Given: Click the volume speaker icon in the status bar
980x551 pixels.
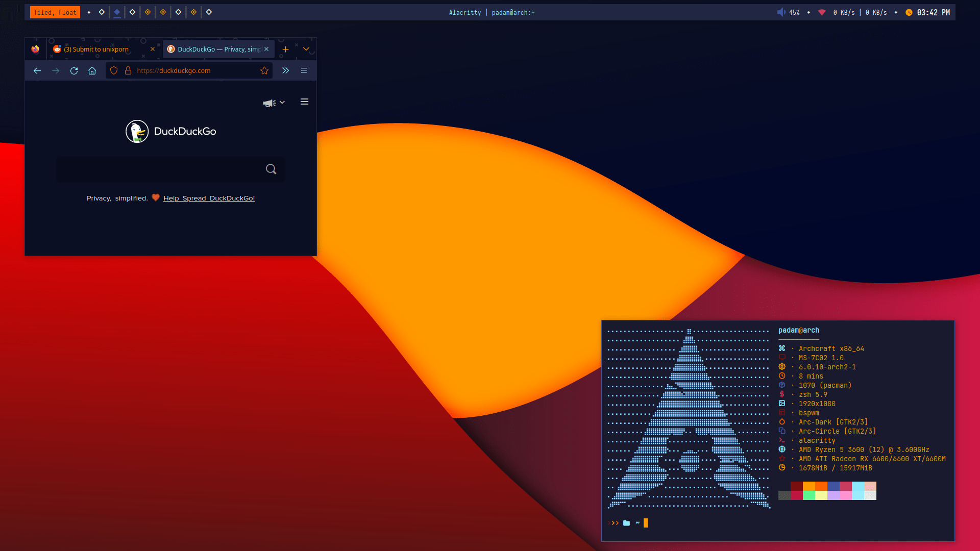Looking at the screenshot, I should pos(781,12).
